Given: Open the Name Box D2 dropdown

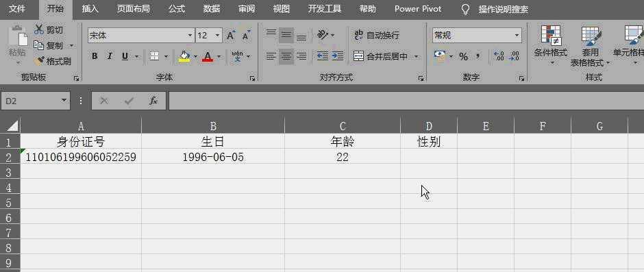Looking at the screenshot, I should tap(64, 101).
